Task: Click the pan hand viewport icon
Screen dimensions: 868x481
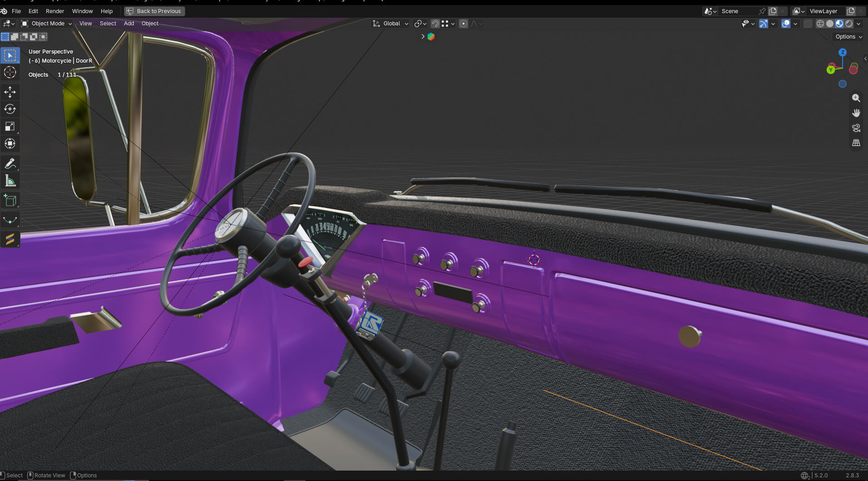Action: (856, 113)
